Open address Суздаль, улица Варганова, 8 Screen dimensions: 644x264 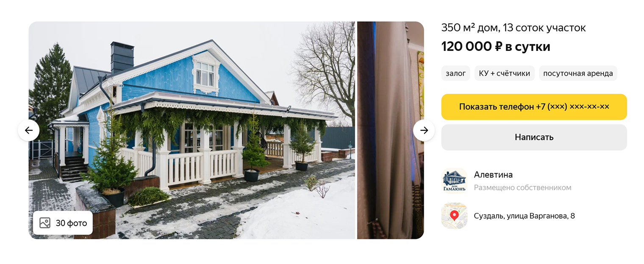(x=524, y=216)
